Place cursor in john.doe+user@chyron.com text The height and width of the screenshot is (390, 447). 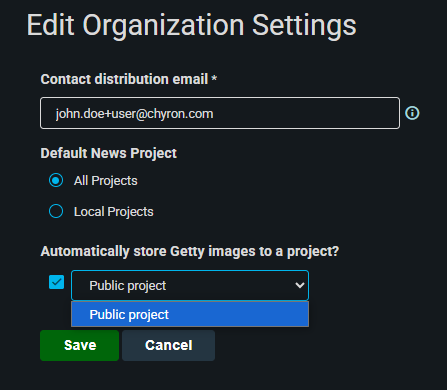[x=134, y=114]
